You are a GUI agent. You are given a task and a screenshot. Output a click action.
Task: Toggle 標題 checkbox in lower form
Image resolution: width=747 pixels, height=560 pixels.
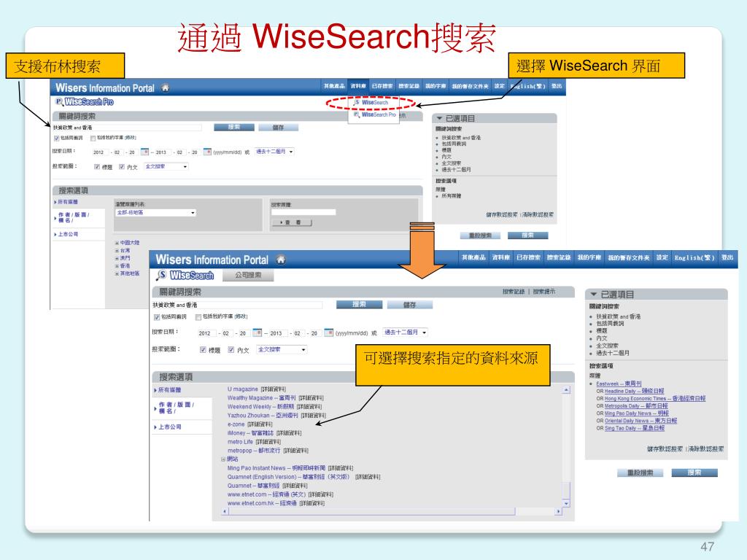click(203, 350)
